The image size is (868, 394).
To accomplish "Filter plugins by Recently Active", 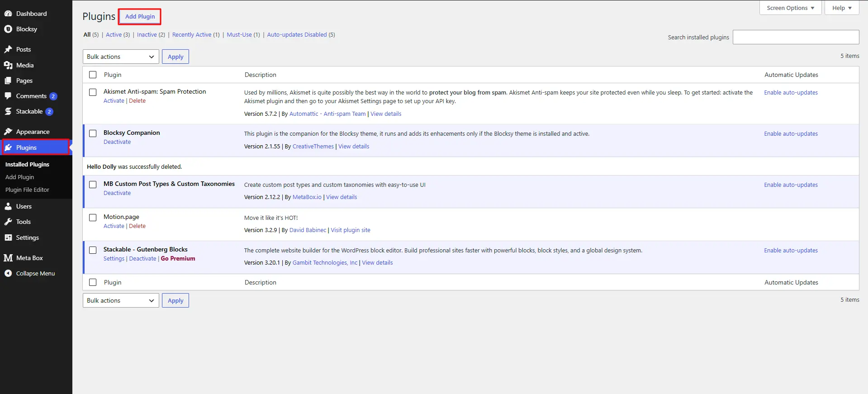I will click(x=192, y=35).
